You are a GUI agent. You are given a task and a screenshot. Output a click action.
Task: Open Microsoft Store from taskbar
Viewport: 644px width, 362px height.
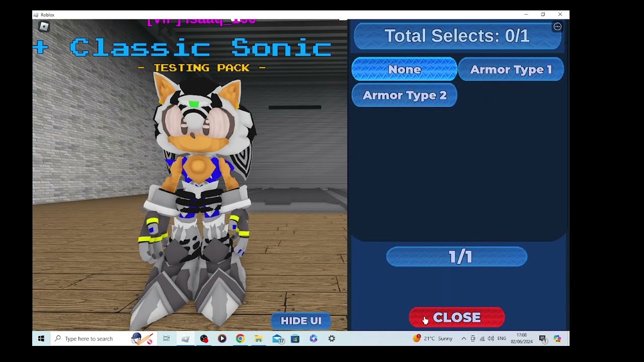click(295, 339)
